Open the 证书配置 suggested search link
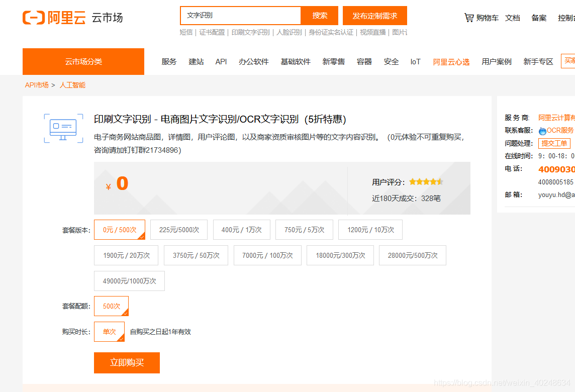This screenshot has width=575, height=392. point(212,32)
